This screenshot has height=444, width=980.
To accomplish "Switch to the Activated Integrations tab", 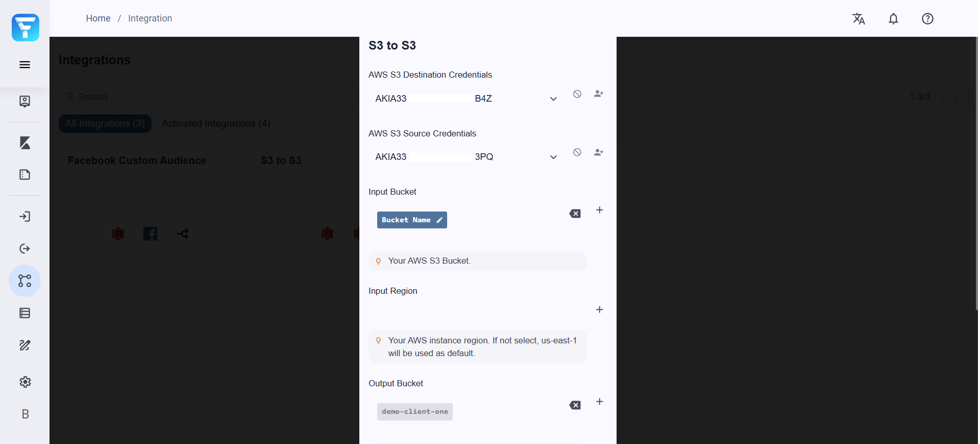I will pos(216,123).
